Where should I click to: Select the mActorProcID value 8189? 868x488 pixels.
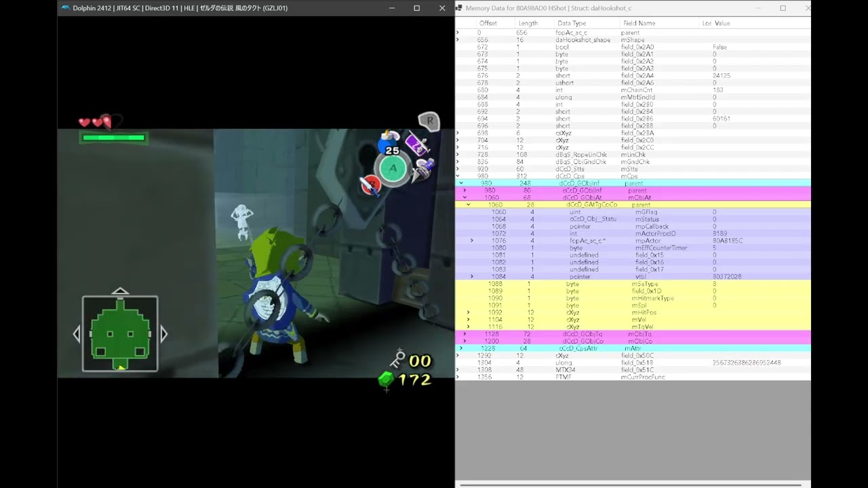tap(719, 234)
